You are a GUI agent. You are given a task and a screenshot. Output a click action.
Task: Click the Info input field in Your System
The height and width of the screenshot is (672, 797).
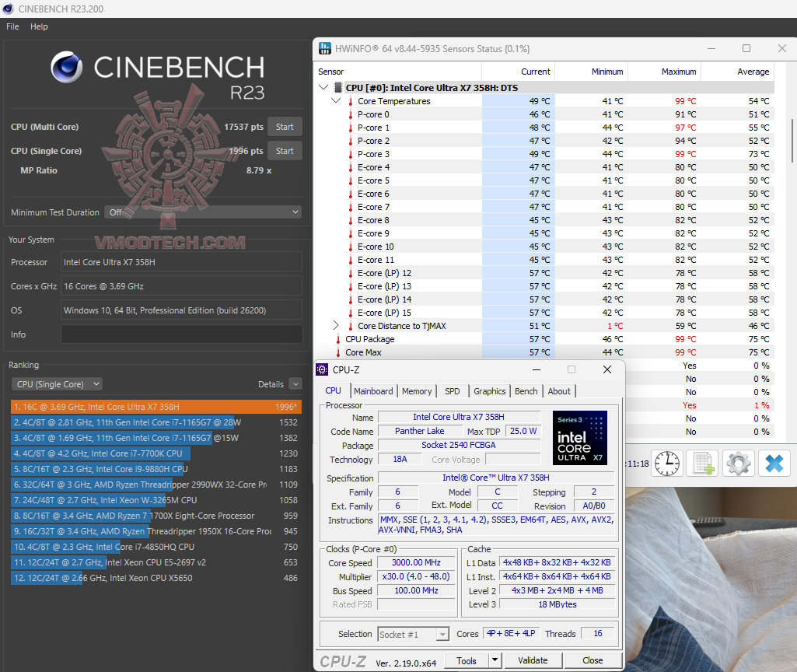tap(181, 334)
